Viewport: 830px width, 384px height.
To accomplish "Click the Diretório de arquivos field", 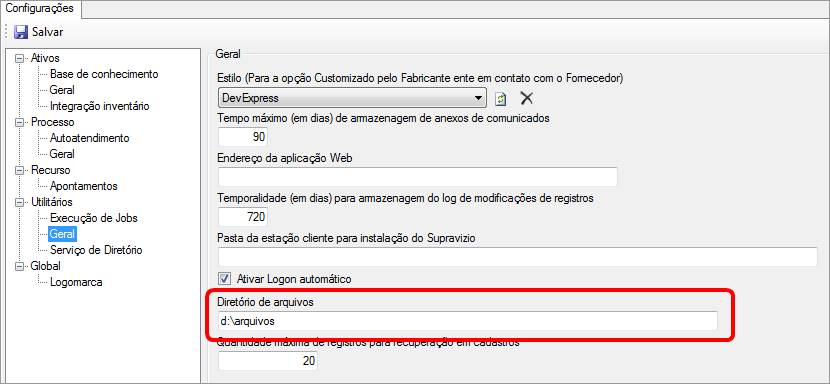I will point(467,321).
